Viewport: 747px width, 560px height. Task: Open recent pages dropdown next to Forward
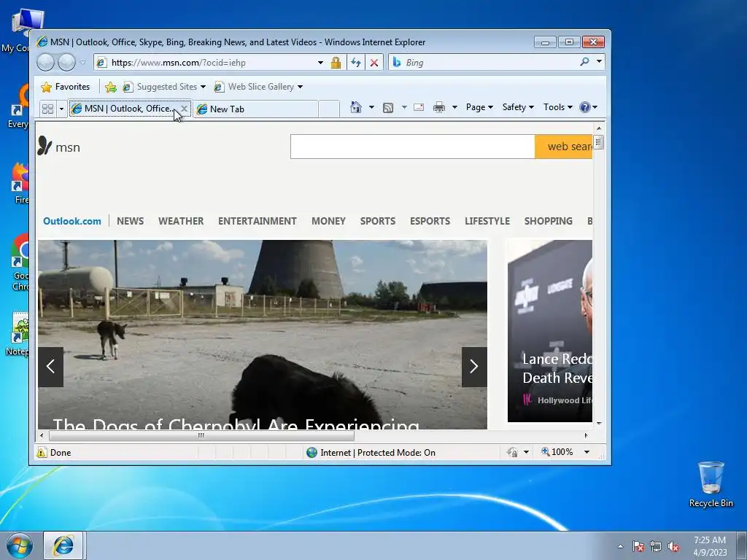coord(83,63)
